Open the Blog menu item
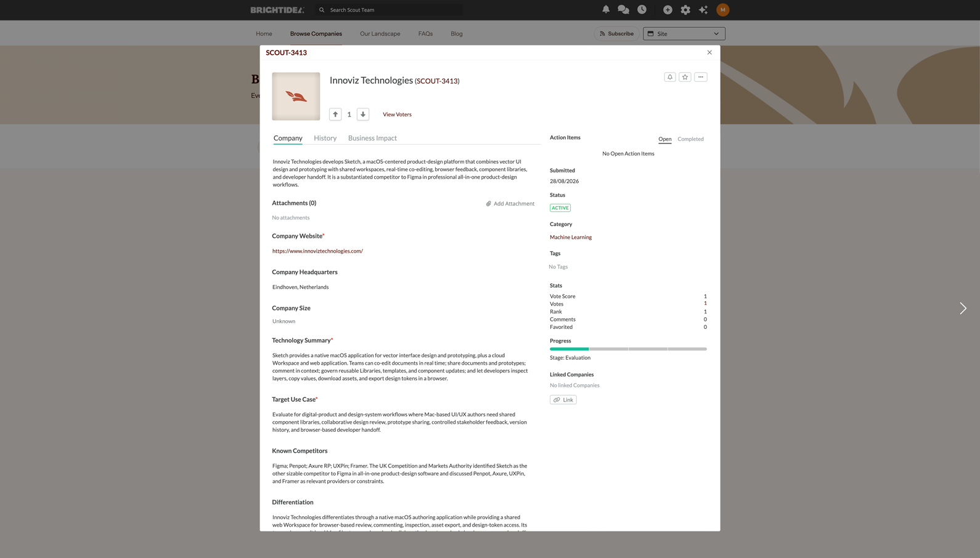 coord(457,34)
